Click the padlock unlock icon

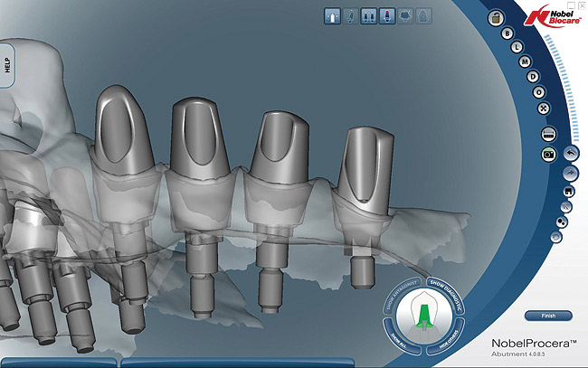coord(495,18)
